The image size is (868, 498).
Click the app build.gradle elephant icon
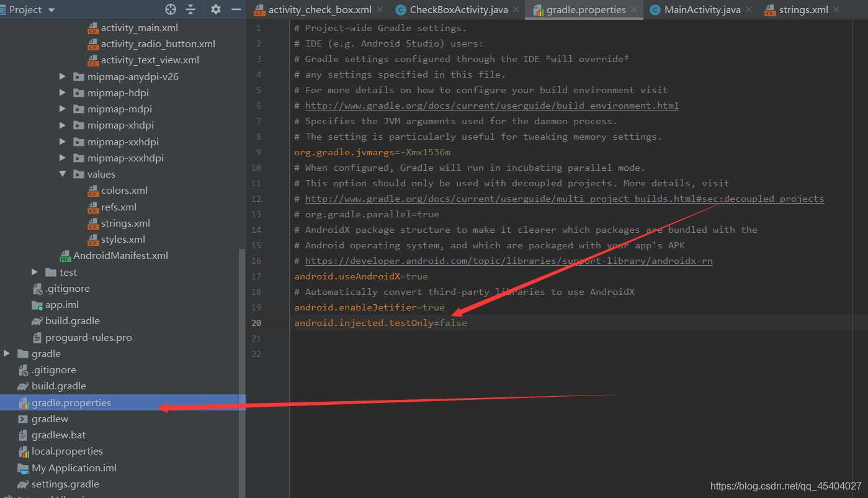37,321
